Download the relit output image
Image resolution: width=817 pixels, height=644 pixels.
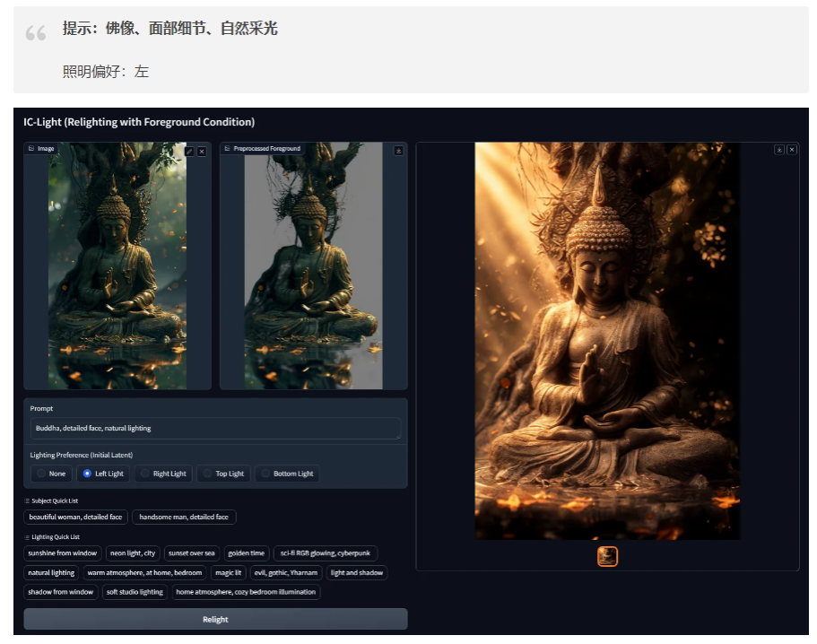click(x=779, y=150)
